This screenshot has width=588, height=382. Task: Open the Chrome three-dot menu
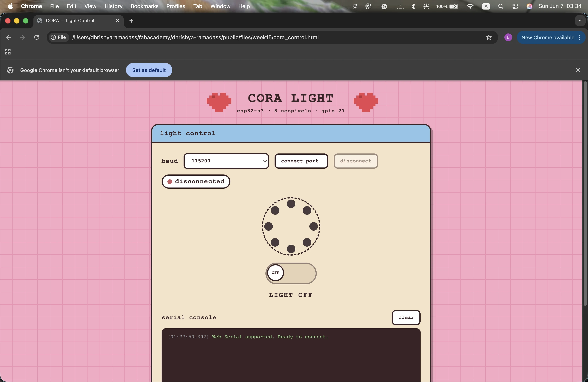pos(579,37)
